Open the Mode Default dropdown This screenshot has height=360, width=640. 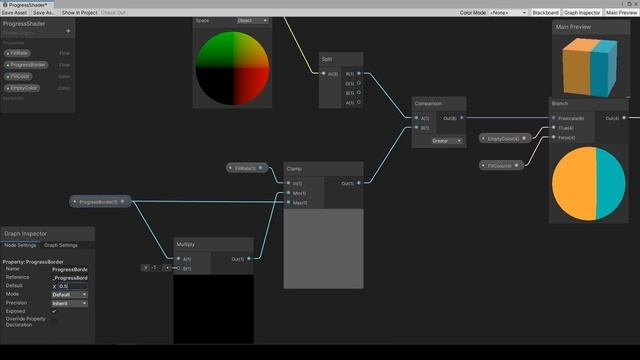pos(69,294)
